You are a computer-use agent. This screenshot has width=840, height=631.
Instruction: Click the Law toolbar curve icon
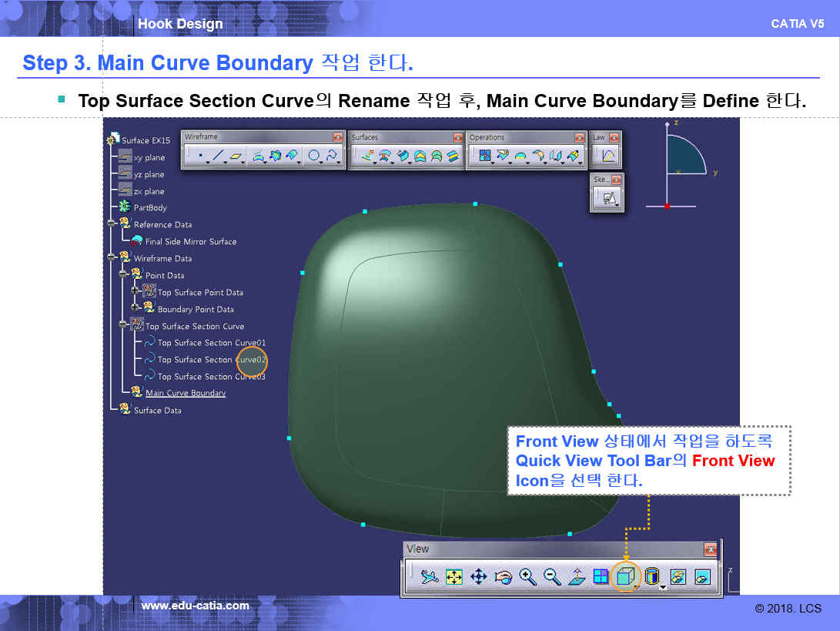[608, 156]
